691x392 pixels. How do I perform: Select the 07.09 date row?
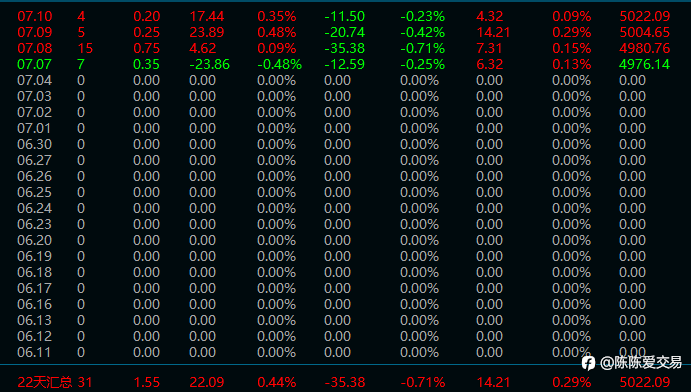pos(344,32)
